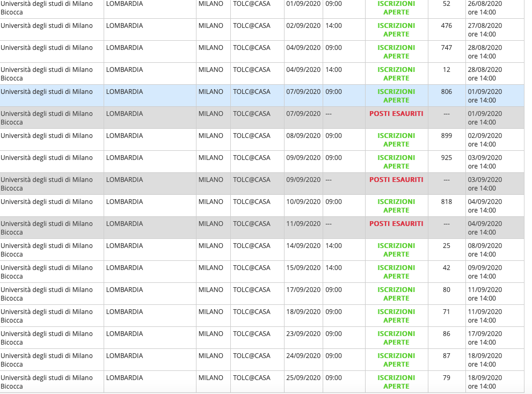The height and width of the screenshot is (394, 532).
Task: Click MILANO city cell in the 18/09/2020 row
Action: pyautogui.click(x=210, y=312)
